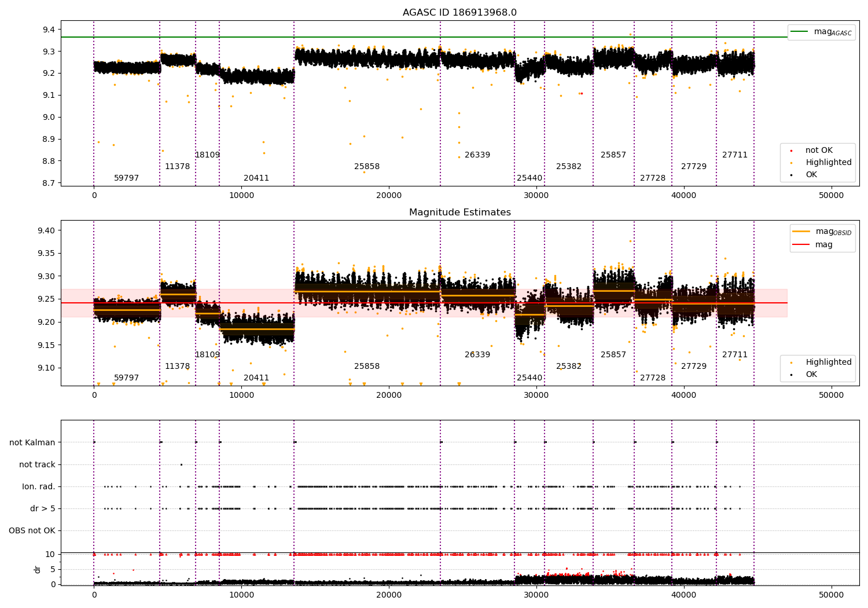Click the red mag line in Magnitude Estimates plot

pos(424,303)
